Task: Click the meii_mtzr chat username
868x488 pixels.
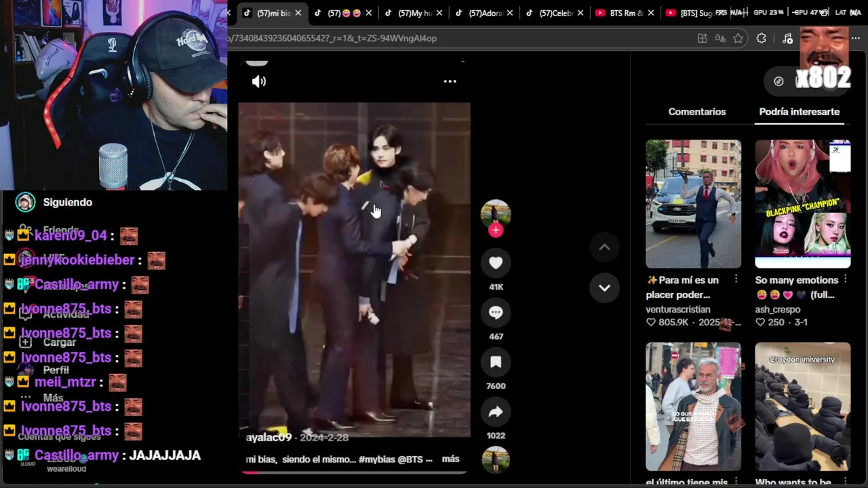Action: 65,382
